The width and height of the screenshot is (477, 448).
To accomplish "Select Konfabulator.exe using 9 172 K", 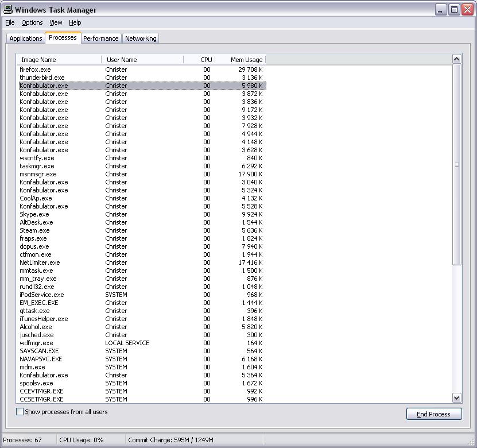I will point(142,110).
